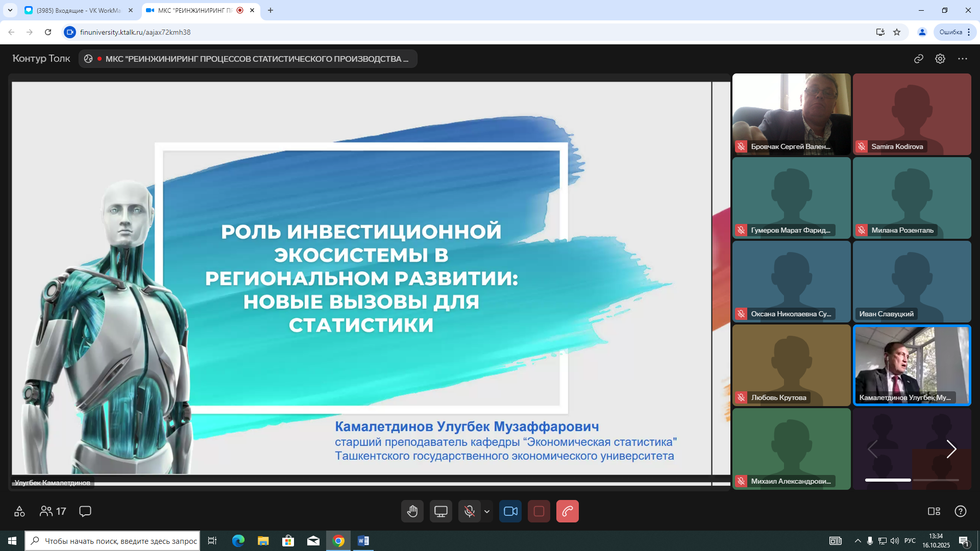
Task: Start screen sharing with monitor icon
Action: coord(441,511)
